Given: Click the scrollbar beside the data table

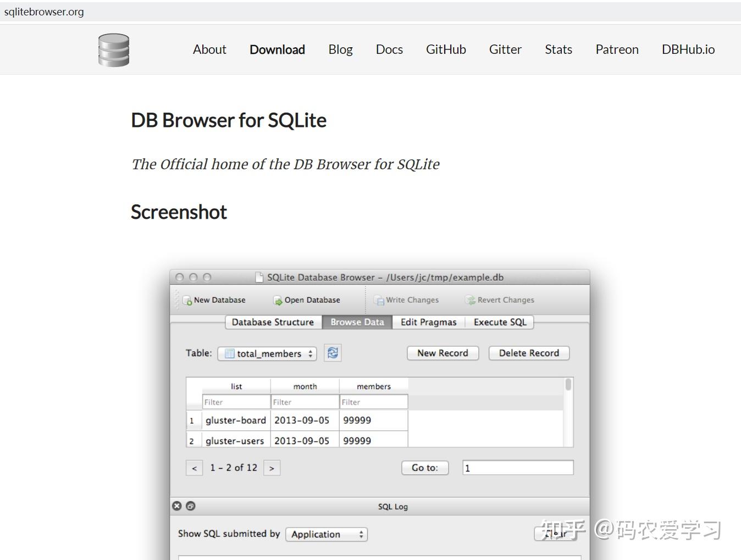Looking at the screenshot, I should [x=568, y=385].
